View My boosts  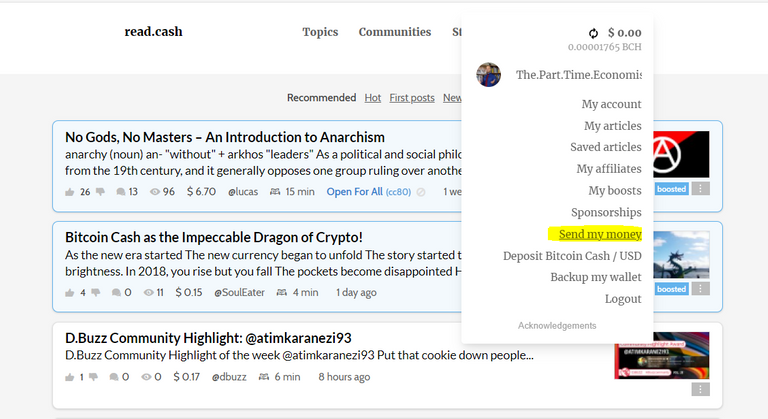click(615, 191)
